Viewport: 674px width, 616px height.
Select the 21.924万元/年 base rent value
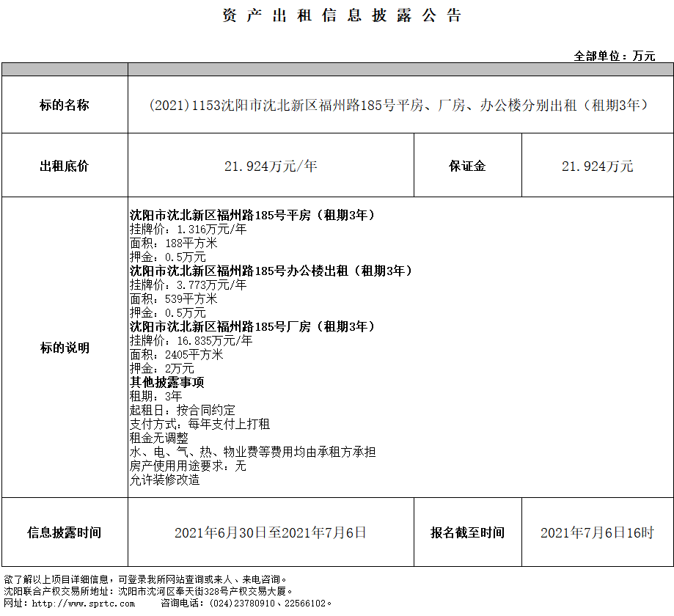coord(271,166)
